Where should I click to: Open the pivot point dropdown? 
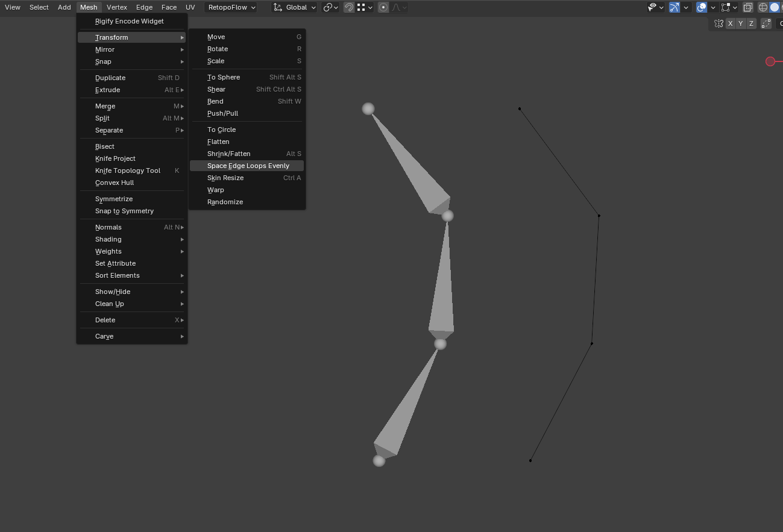click(330, 7)
